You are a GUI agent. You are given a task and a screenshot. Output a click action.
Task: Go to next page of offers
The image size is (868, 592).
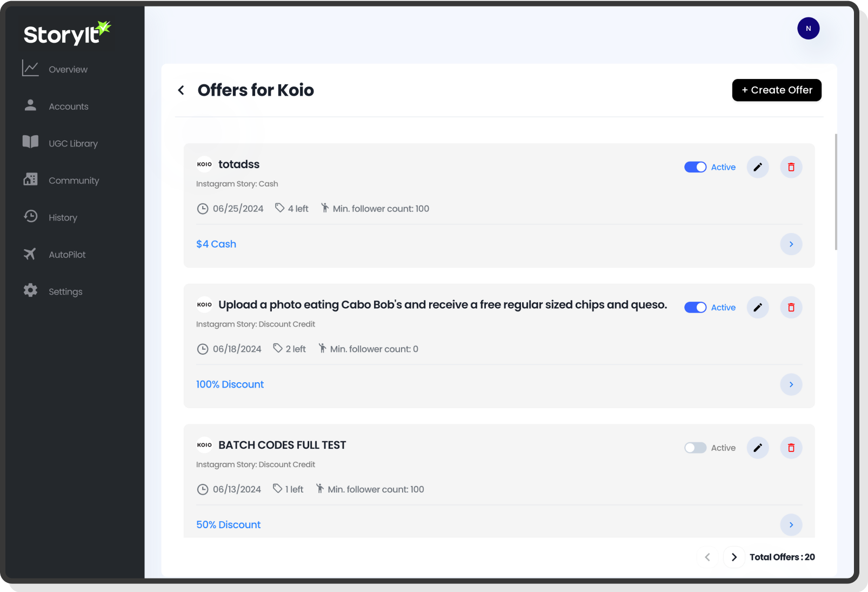pyautogui.click(x=733, y=557)
